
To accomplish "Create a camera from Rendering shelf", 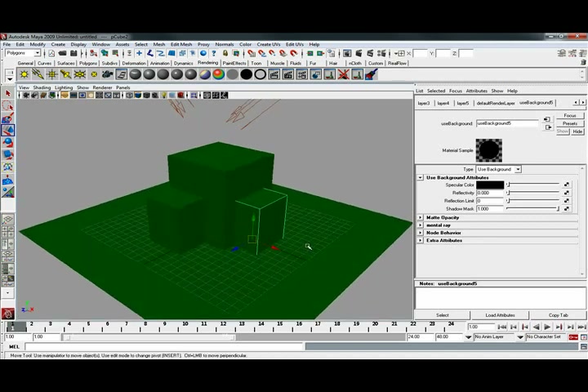I will [108, 74].
